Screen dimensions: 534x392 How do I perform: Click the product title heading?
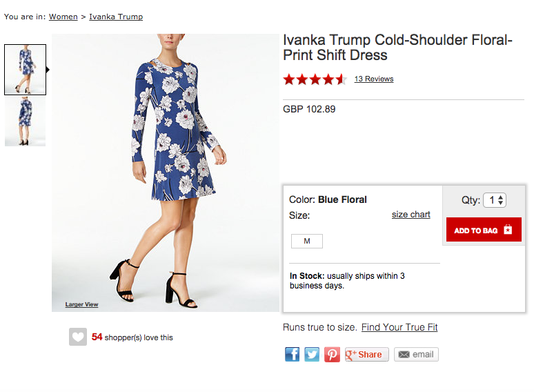click(397, 48)
